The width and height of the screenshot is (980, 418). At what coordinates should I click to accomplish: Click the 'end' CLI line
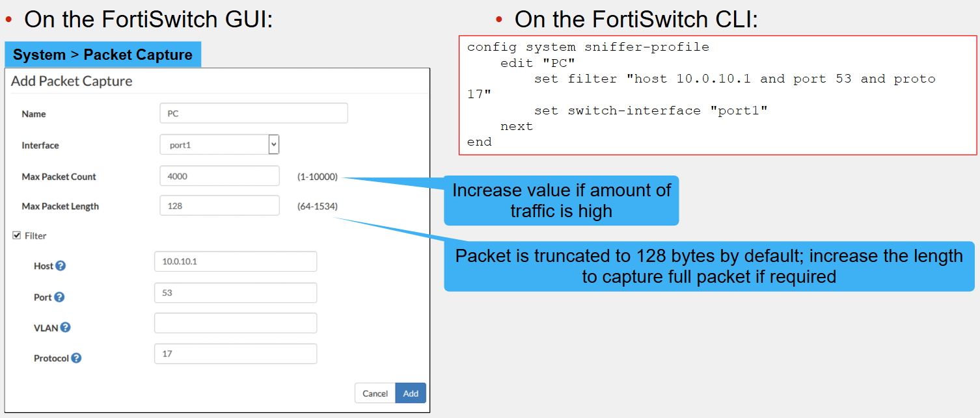(480, 142)
